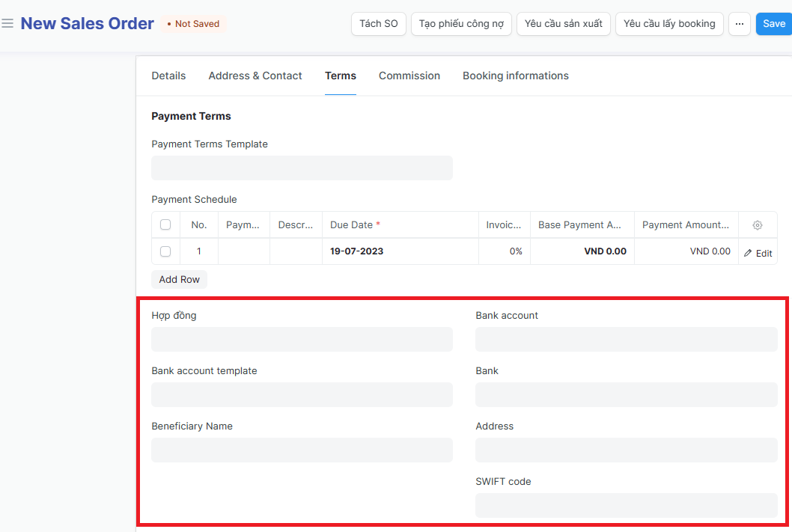This screenshot has width=792, height=532.
Task: Add Row to payment schedule
Action: pyautogui.click(x=180, y=279)
